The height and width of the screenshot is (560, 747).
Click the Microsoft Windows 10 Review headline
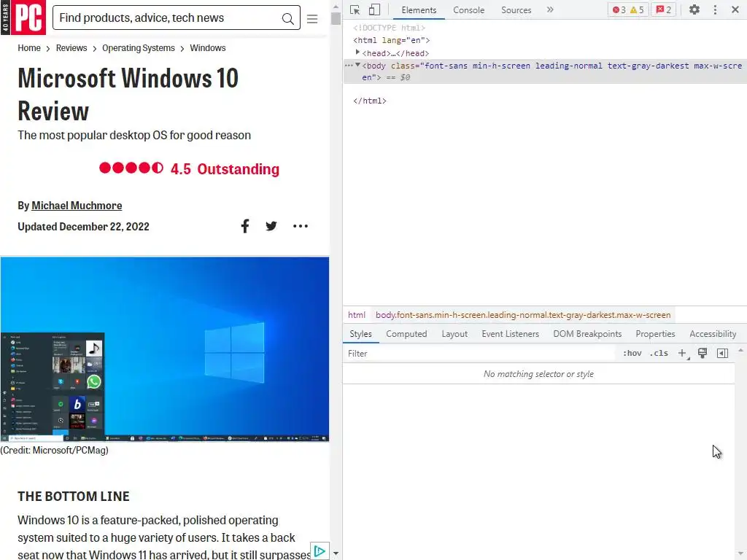click(x=128, y=95)
